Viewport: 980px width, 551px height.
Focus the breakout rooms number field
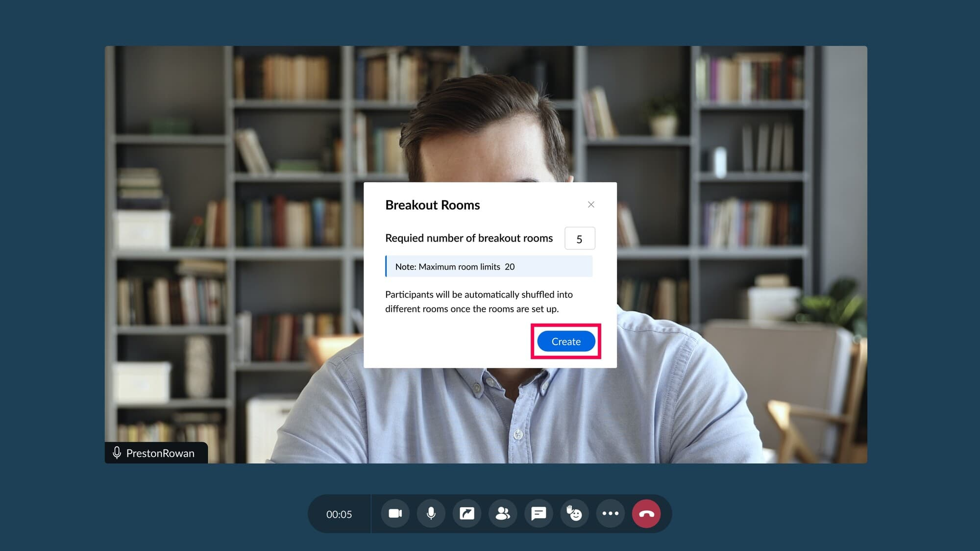[x=579, y=238]
